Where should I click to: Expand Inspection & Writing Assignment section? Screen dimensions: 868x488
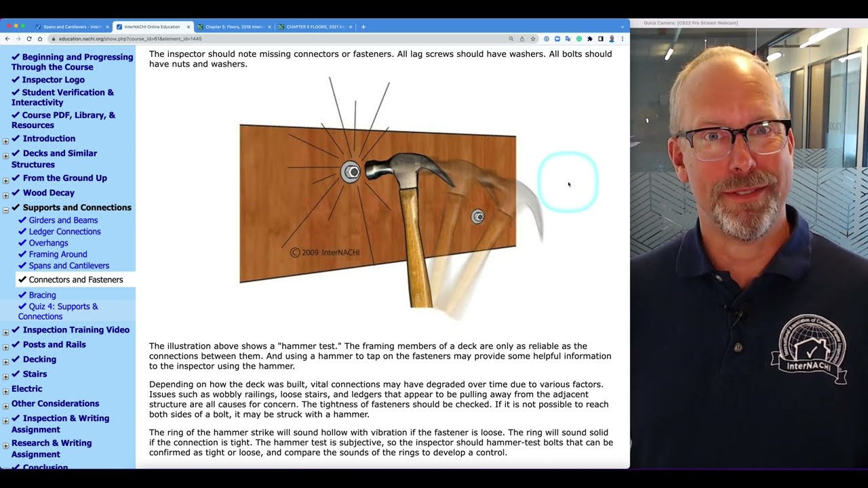pyautogui.click(x=6, y=421)
